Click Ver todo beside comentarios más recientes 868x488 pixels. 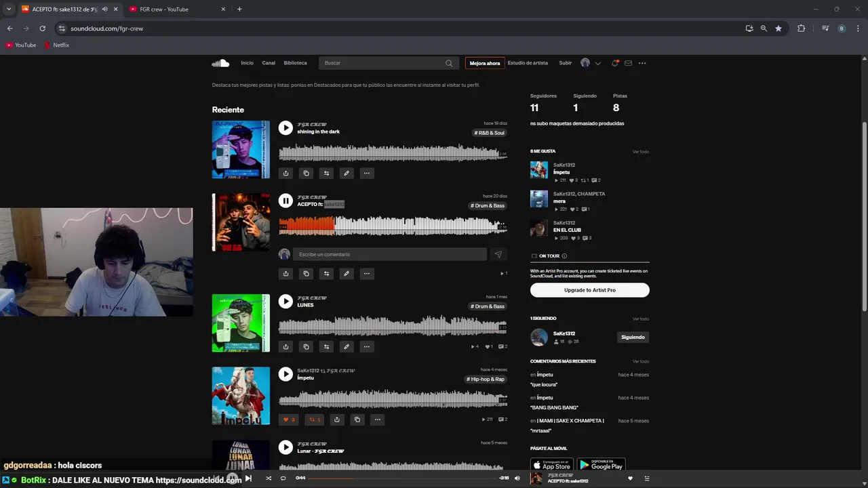point(641,361)
